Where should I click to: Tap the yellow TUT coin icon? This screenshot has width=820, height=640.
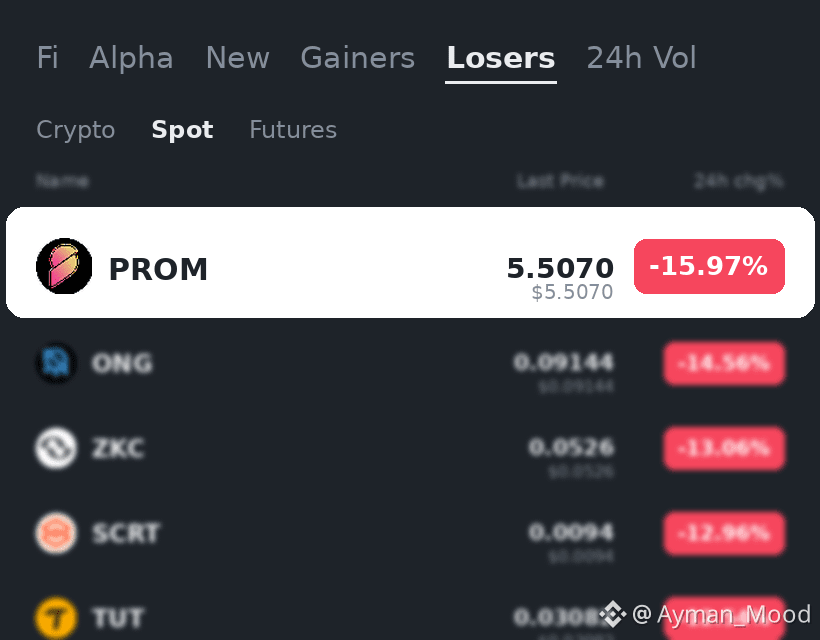(56, 618)
